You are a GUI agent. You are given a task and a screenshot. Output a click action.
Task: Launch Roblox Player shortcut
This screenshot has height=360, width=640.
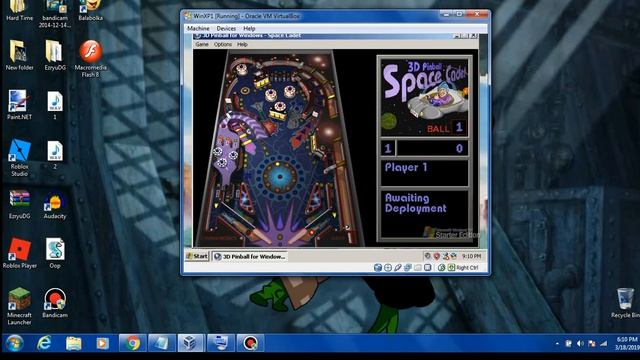pyautogui.click(x=19, y=253)
